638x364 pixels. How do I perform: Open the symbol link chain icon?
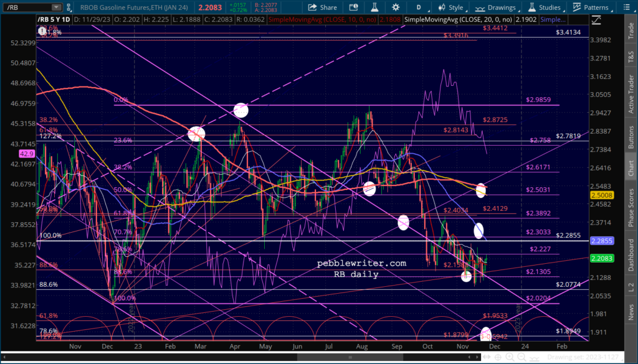tap(69, 7)
